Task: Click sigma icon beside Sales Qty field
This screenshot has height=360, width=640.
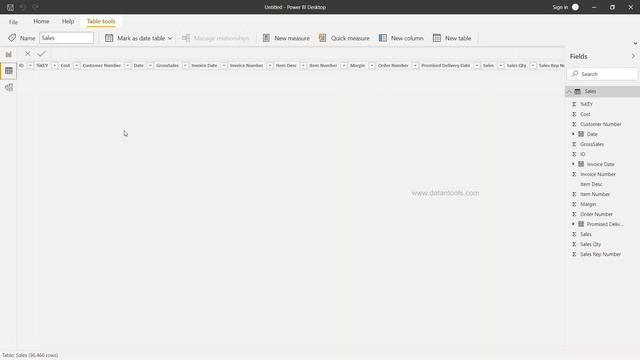Action: pos(574,244)
